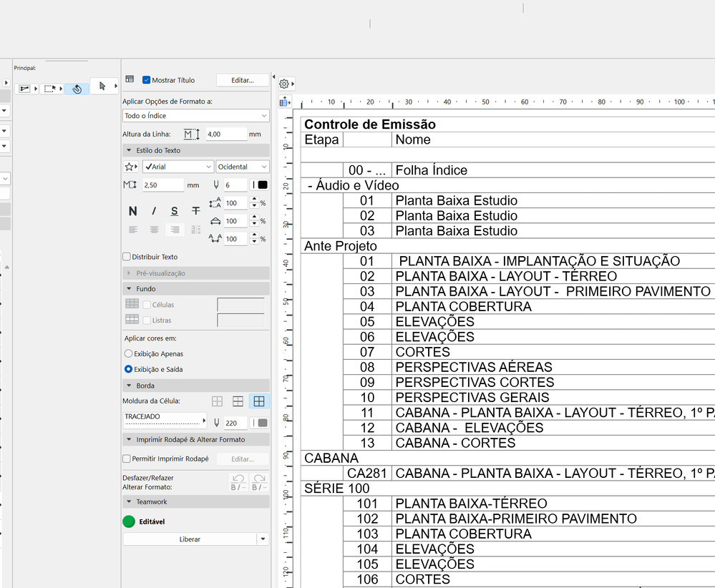
Task: Open the Ocidental script dropdown
Action: [x=243, y=167]
